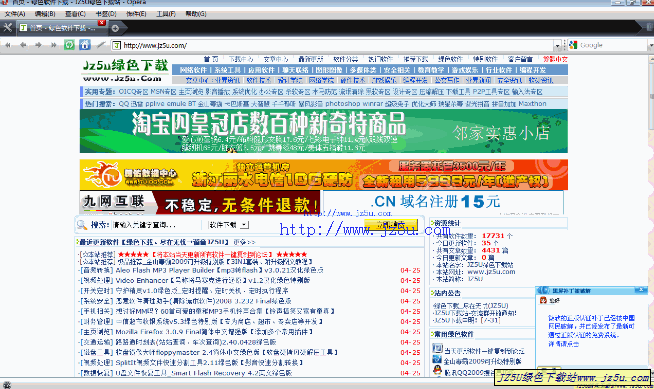The height and width of the screenshot is (389, 654).
Task: Open the 书签(D) menu
Action: coord(106,14)
